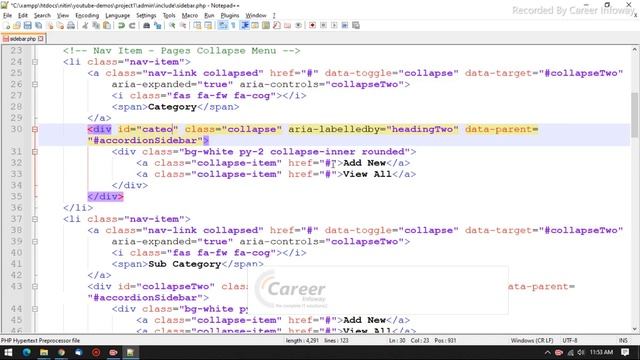
Task: Click the editor scrollbar down arrow
Action: tap(635, 329)
